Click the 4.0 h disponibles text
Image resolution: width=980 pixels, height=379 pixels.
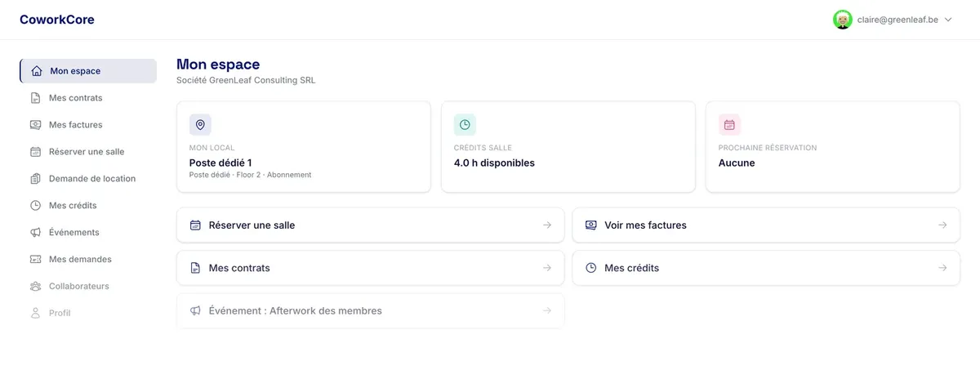point(494,163)
